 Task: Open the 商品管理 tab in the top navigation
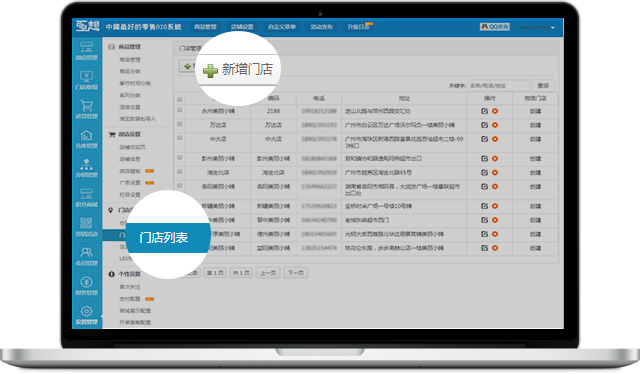[x=205, y=27]
